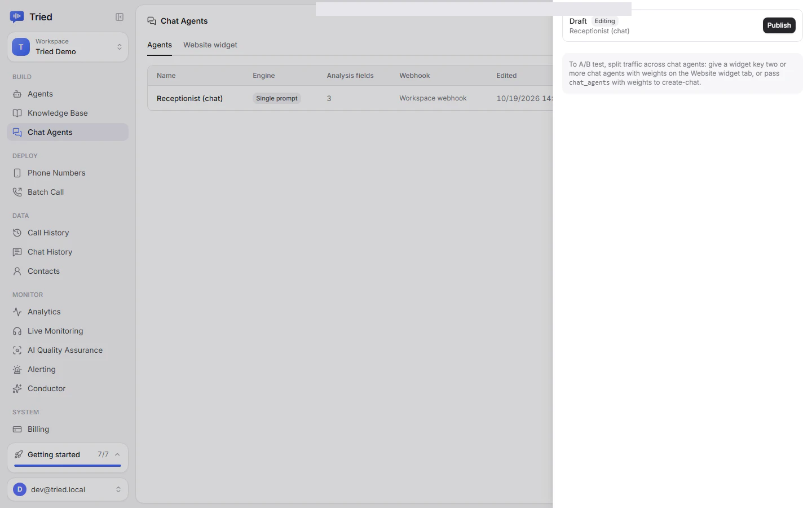This screenshot has height=508, width=812.
Task: Click the Alerting siren icon
Action: click(x=17, y=370)
